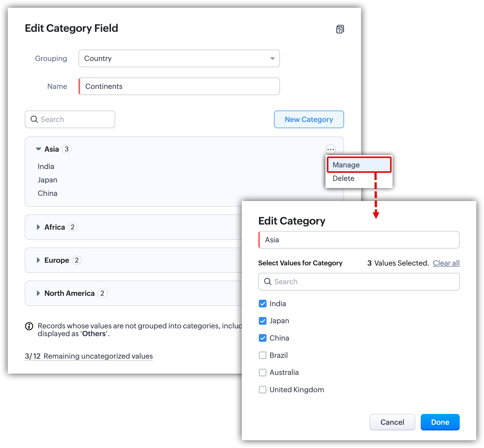Click the New Category button

[309, 119]
